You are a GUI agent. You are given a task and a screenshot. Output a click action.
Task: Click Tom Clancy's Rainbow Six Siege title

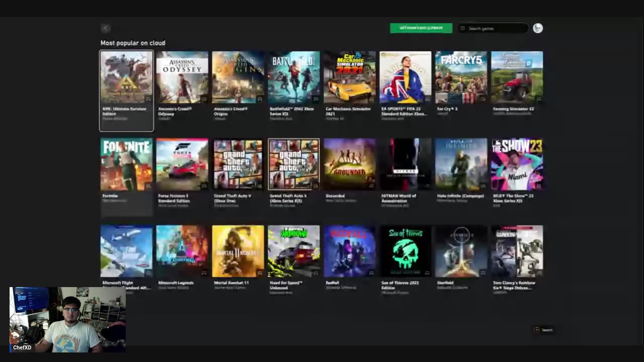point(514,285)
